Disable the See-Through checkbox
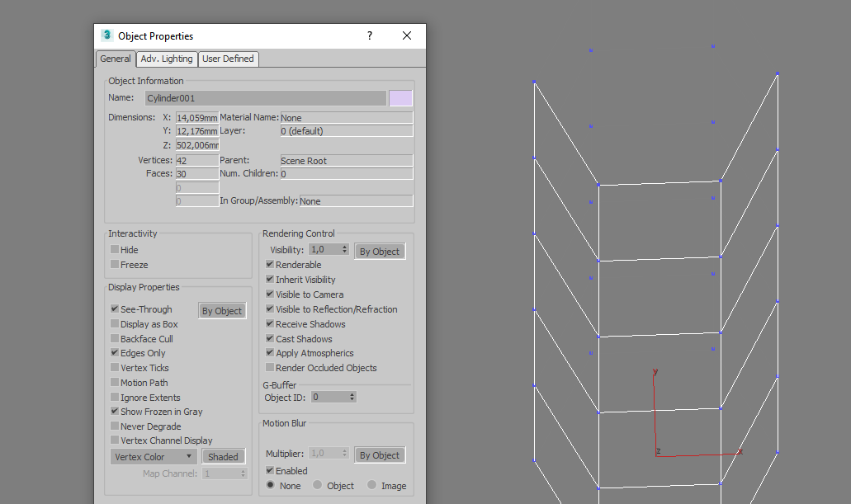This screenshot has height=504, width=851. pyautogui.click(x=115, y=309)
